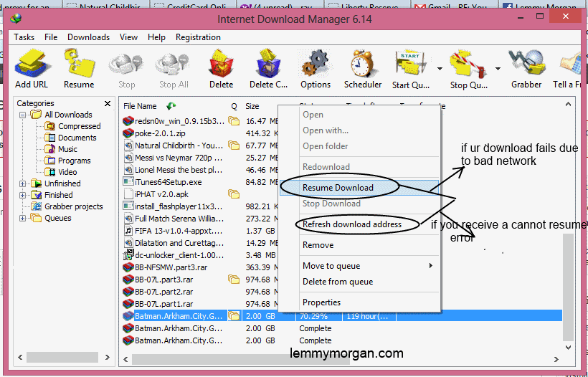Click queue folder icon on Natural Childbirth row
Image resolution: width=588 pixels, height=377 pixels.
click(234, 145)
